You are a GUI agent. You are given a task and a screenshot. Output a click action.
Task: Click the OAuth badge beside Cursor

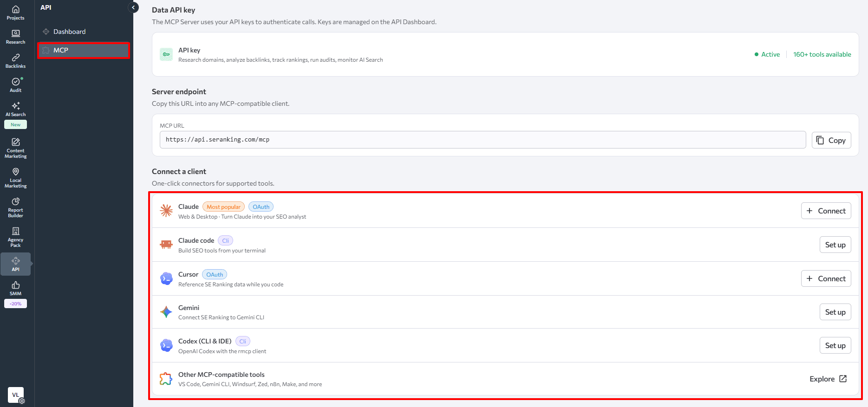click(x=215, y=274)
